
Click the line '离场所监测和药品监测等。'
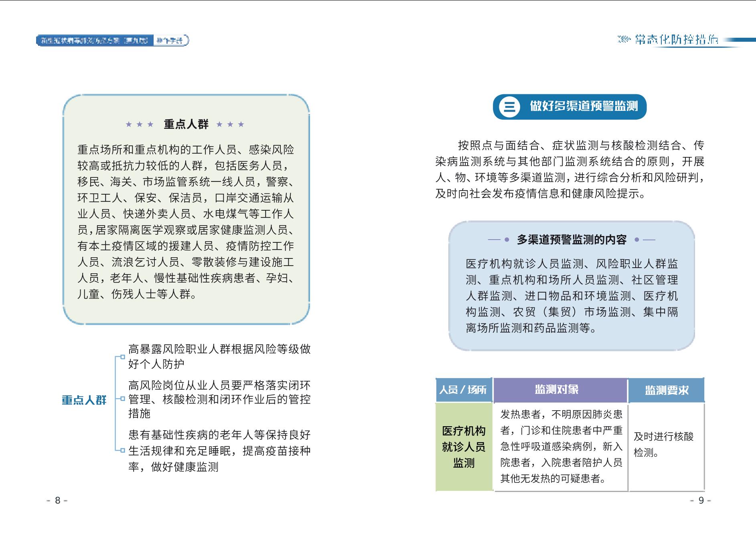[x=531, y=328]
